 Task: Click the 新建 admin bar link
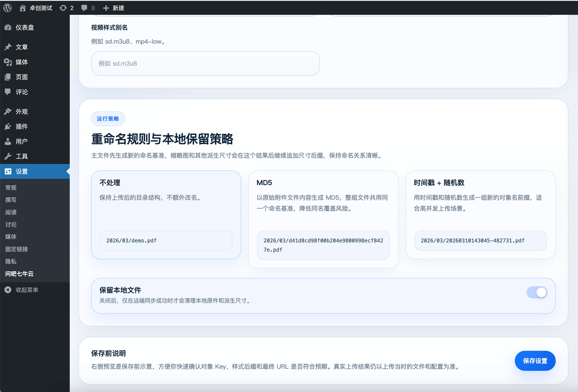pyautogui.click(x=118, y=8)
